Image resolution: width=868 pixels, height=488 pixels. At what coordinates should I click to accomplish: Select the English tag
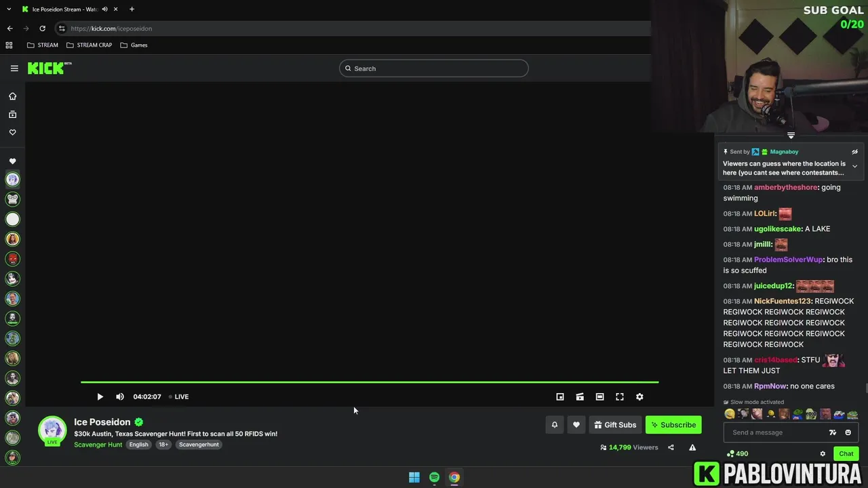[x=139, y=445]
